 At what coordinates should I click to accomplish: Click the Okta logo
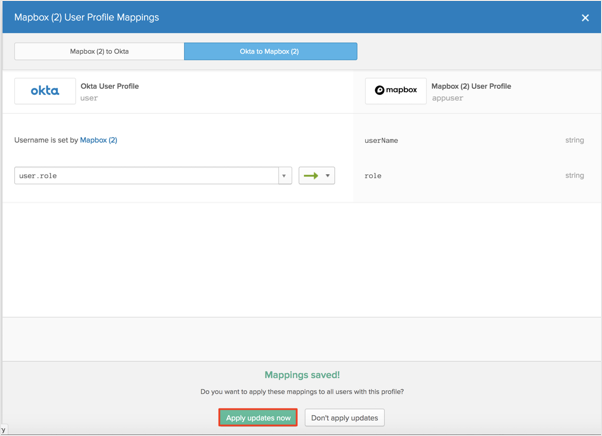pyautogui.click(x=45, y=91)
